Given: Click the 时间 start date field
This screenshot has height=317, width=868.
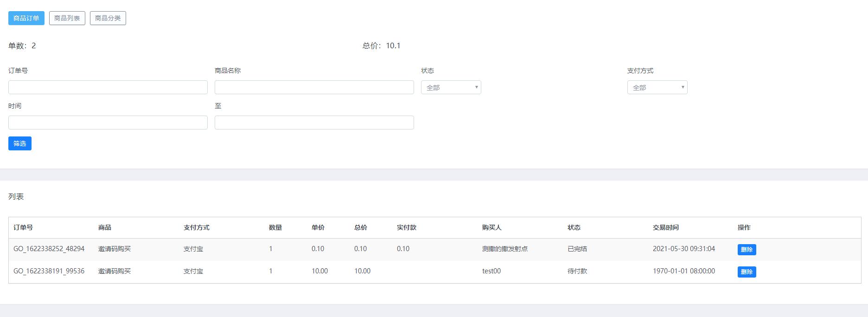Looking at the screenshot, I should (108, 123).
